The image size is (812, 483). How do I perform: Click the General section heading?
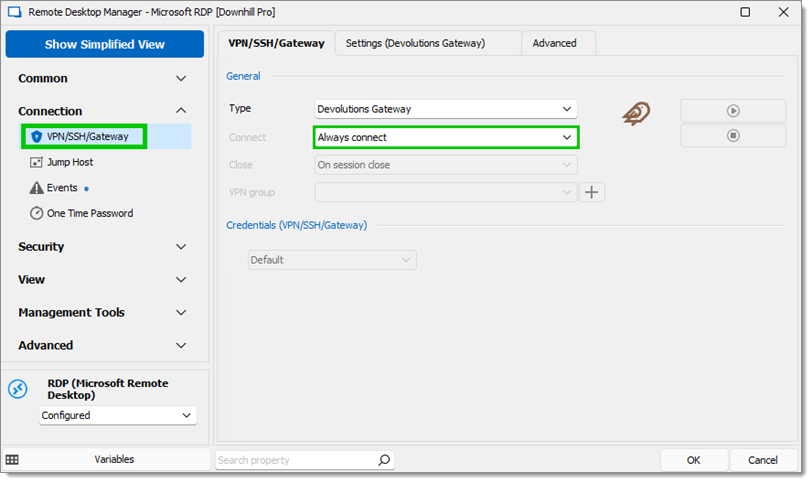[x=243, y=76]
